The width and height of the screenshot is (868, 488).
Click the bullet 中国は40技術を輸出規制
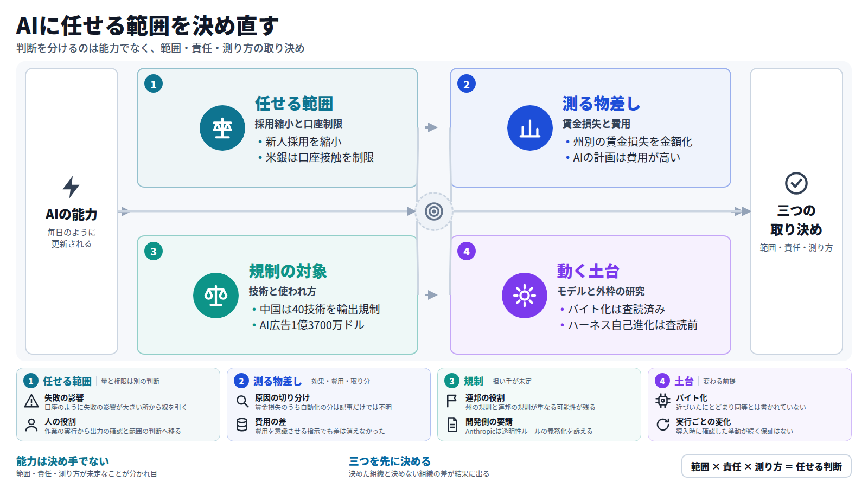point(320,309)
